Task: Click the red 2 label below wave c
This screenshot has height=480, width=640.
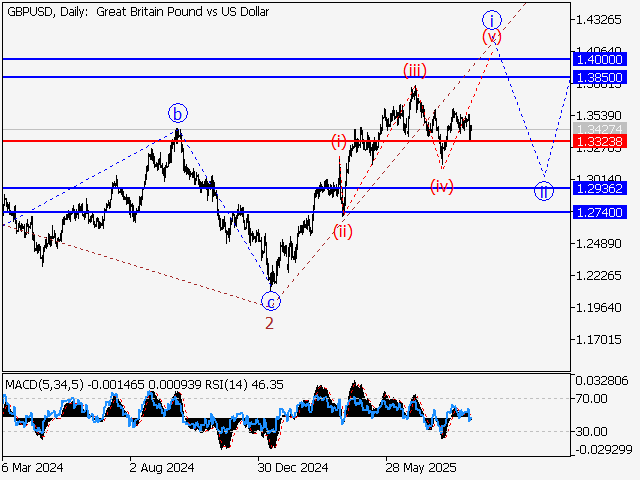Action: [270, 323]
